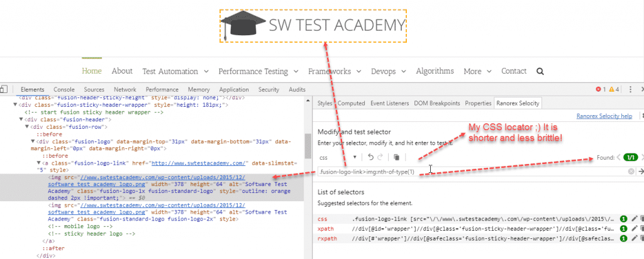Open the Ranorex Selocity help link

[x=604, y=116]
